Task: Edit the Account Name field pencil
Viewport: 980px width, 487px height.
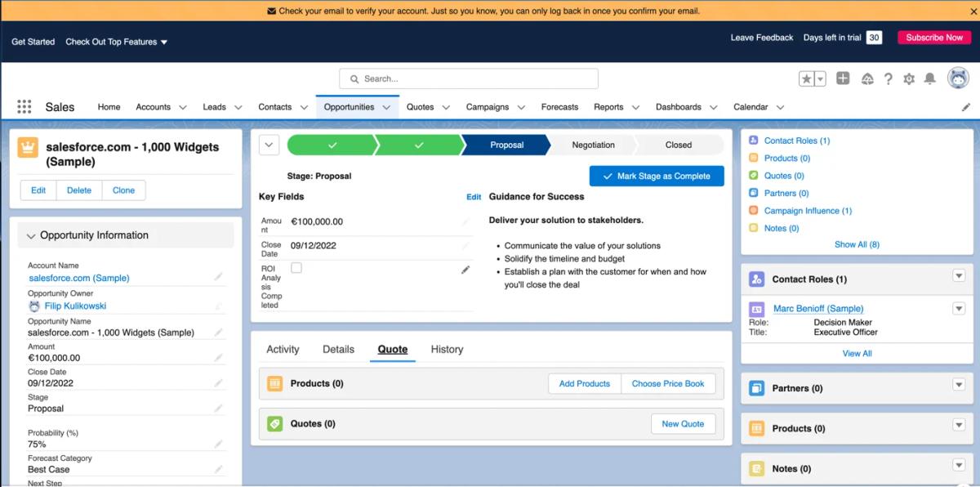Action: (218, 277)
